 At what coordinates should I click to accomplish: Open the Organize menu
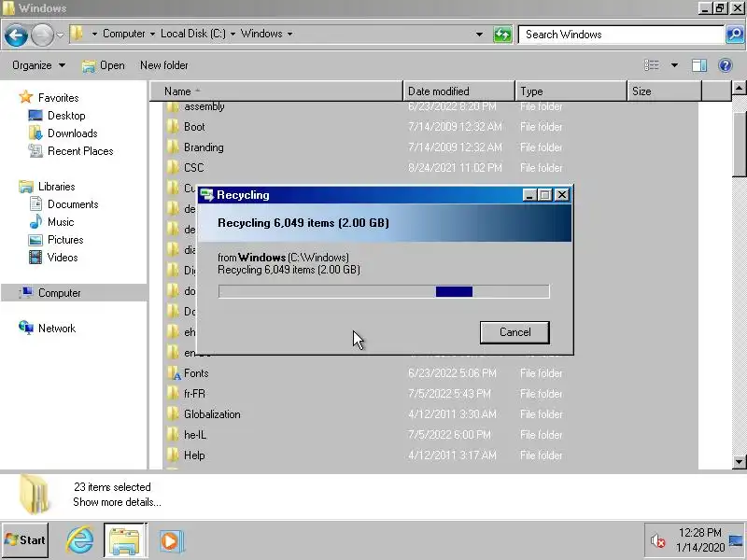tap(38, 65)
